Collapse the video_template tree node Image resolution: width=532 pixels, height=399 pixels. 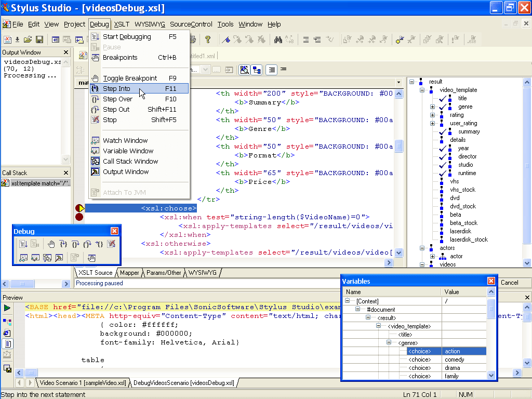[x=422, y=89]
